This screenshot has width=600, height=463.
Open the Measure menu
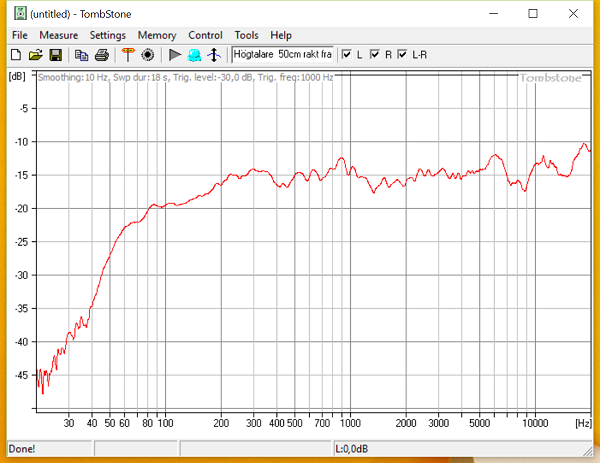pos(58,35)
